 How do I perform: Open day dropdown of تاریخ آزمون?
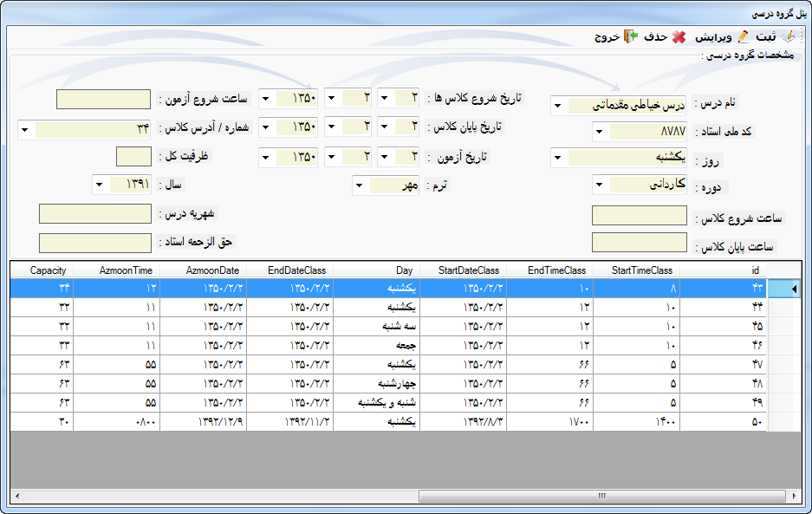coord(384,157)
